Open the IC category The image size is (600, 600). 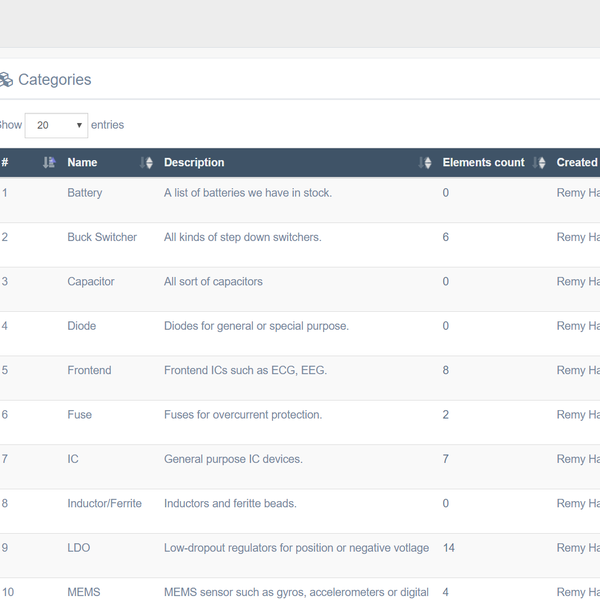[x=73, y=459]
